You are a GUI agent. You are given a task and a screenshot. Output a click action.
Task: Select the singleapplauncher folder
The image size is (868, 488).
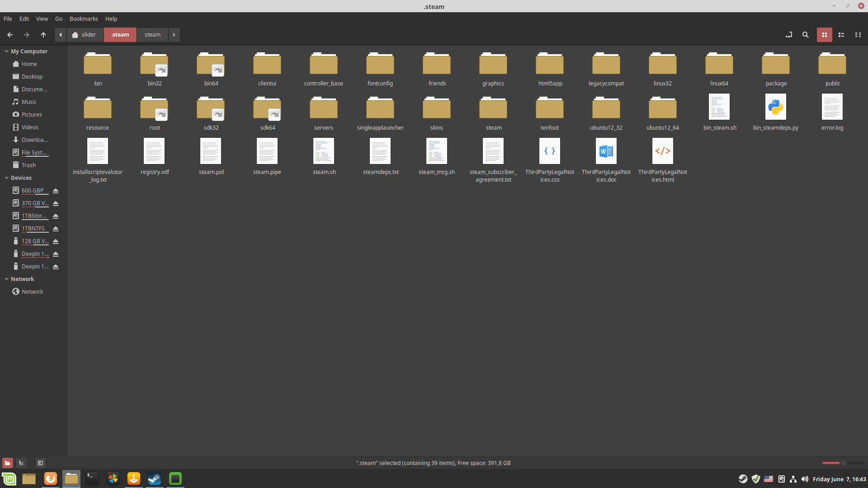[x=380, y=113]
